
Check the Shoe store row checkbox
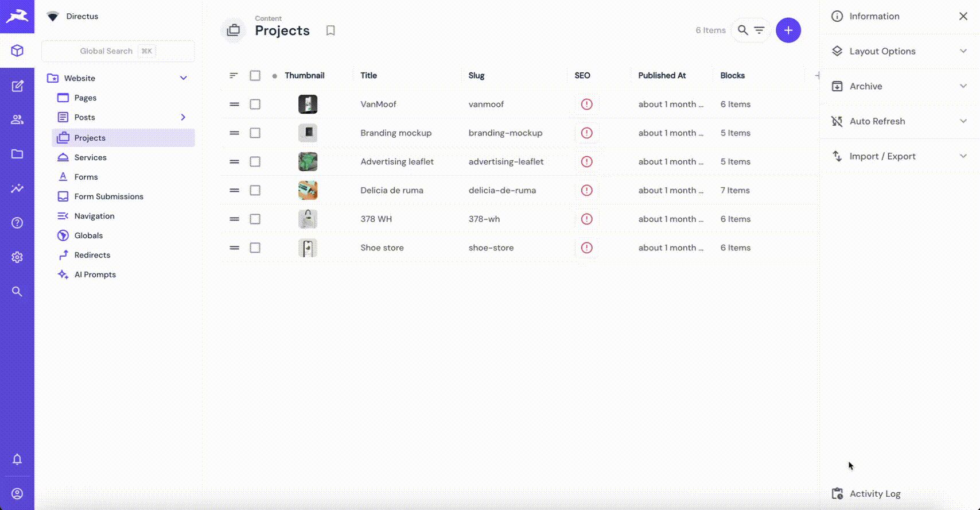click(255, 248)
